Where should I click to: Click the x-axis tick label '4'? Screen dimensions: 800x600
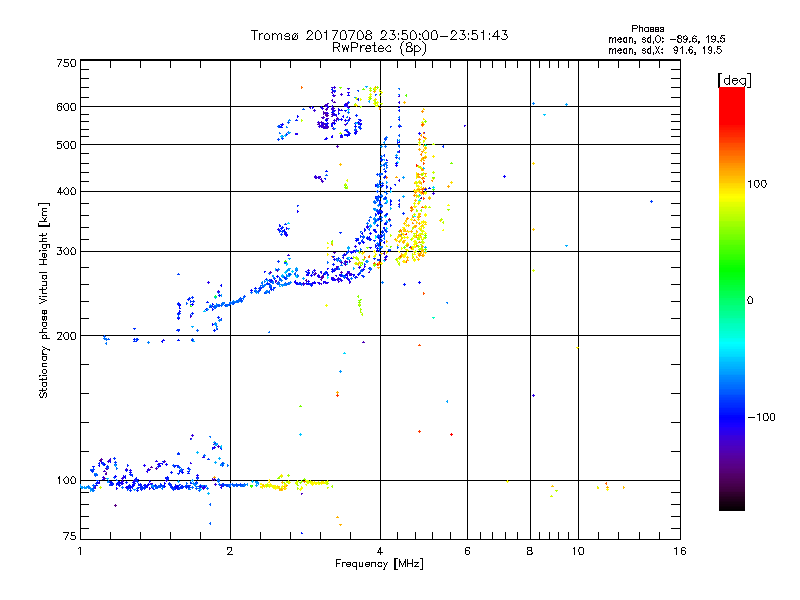380,551
